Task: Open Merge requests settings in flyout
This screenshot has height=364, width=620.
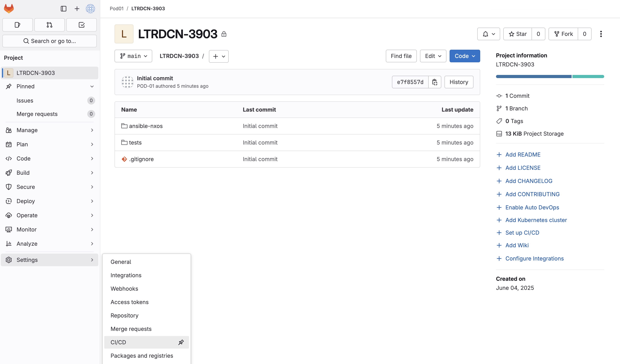Action: 146,329
